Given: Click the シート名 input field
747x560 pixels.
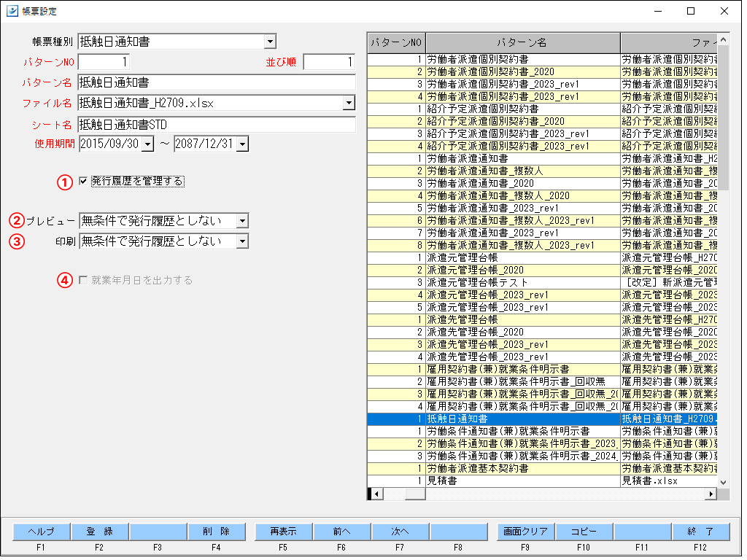Looking at the screenshot, I should click(x=216, y=124).
